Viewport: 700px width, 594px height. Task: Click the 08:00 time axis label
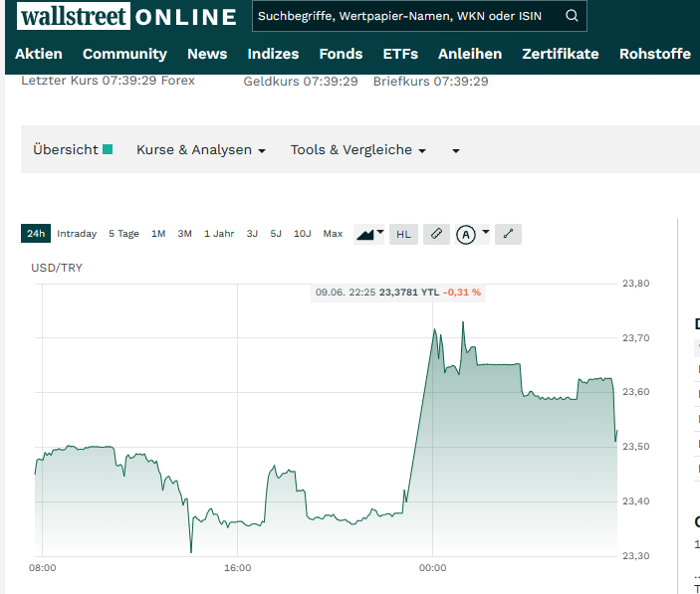(43, 568)
